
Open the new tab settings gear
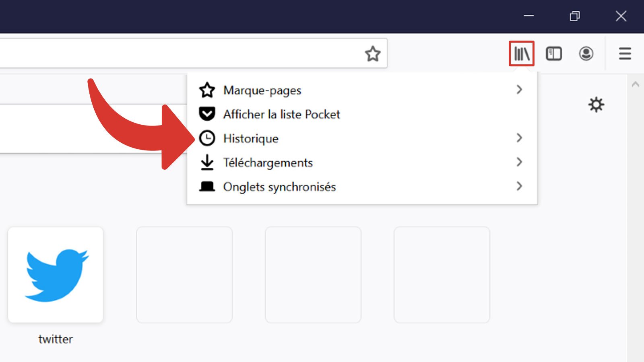(x=596, y=105)
